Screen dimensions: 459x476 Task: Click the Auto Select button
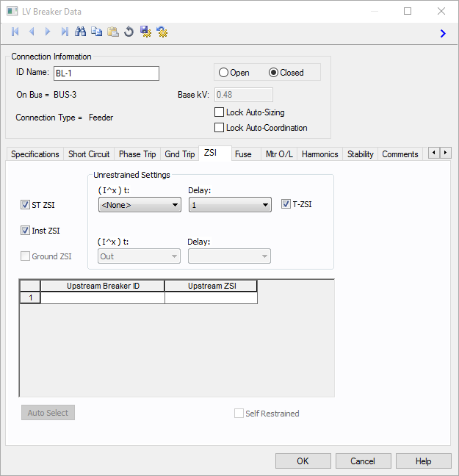click(48, 413)
